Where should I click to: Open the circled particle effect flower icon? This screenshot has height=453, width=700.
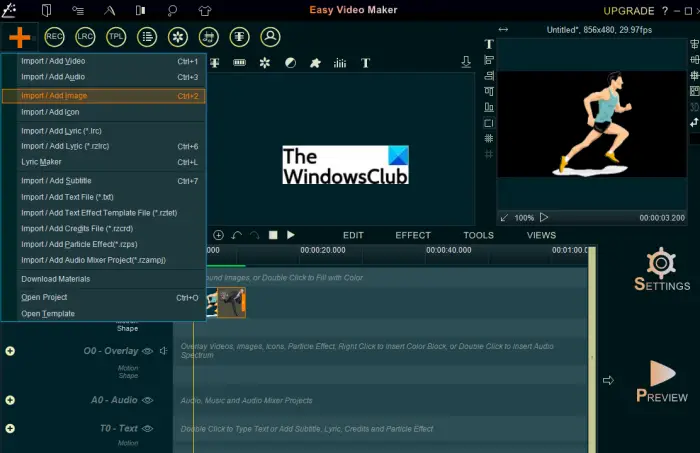(x=178, y=37)
